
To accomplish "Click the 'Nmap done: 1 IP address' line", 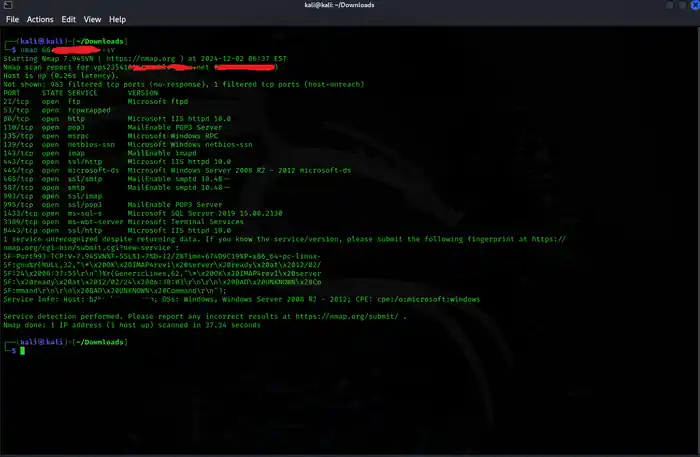I will click(x=132, y=325).
